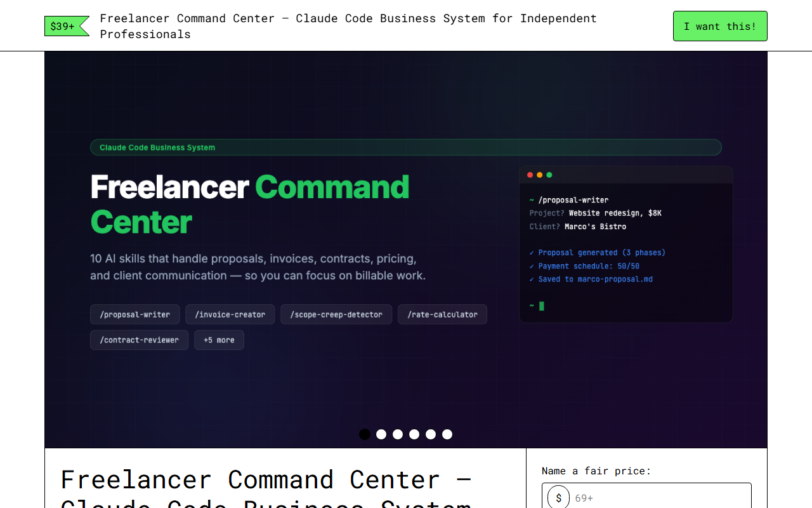
Task: Select the last carousel slide dot
Action: pyautogui.click(x=447, y=434)
